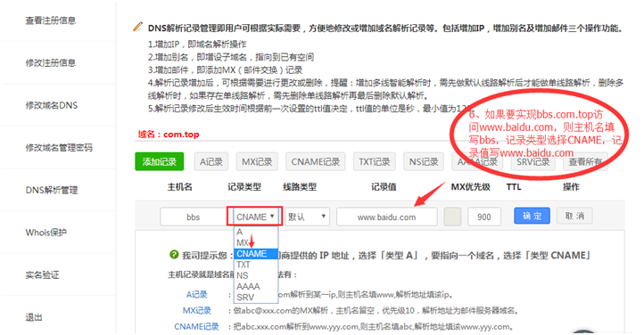
Task: Switch to the CNAME记录 tab
Action: (316, 161)
